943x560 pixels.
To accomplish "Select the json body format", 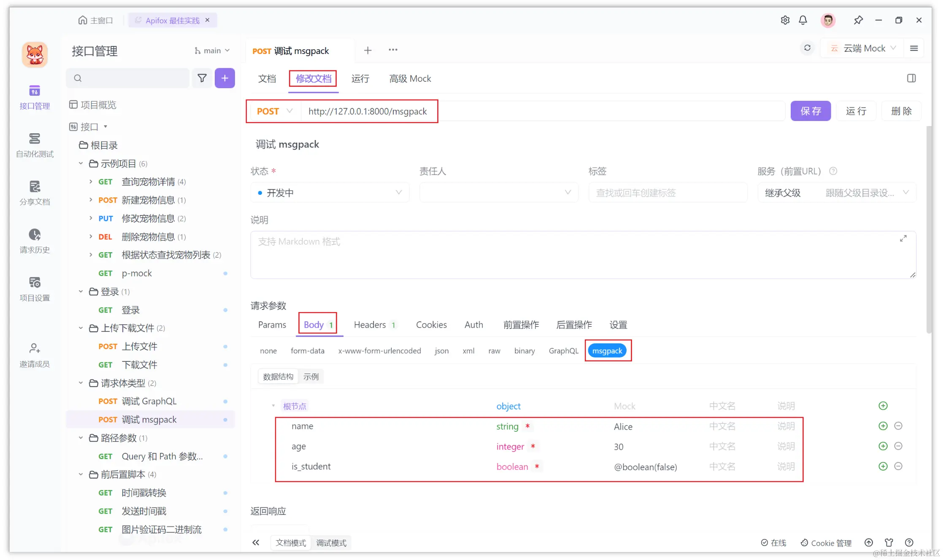I will coord(441,350).
